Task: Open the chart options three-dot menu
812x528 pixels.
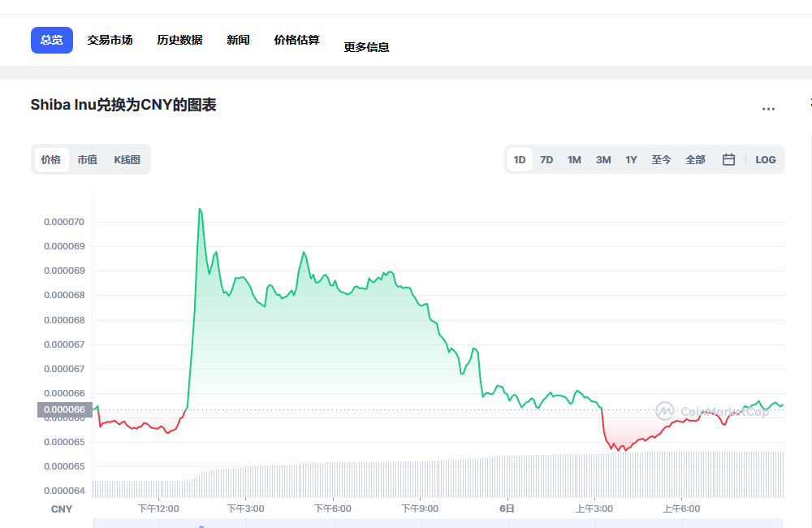Action: coord(769,108)
